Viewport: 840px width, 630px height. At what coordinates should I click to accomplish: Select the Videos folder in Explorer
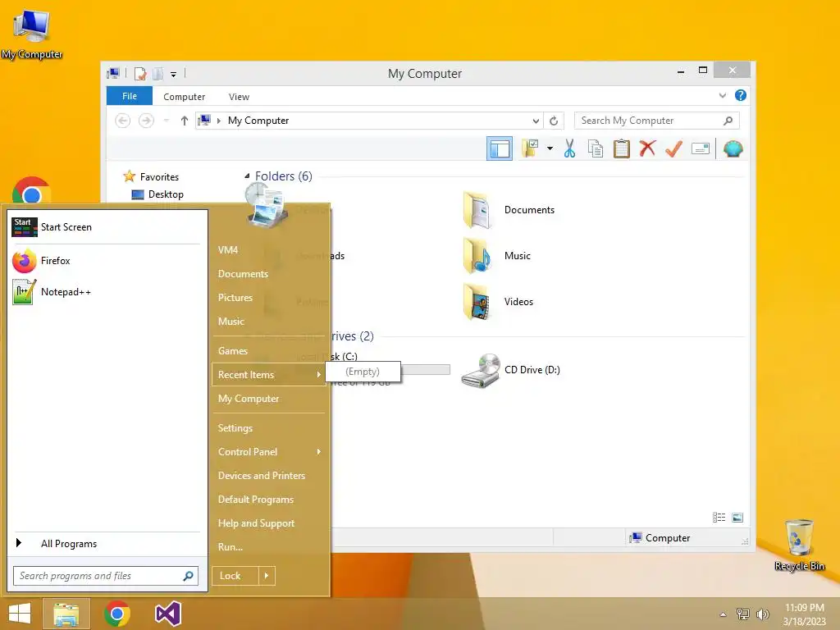498,302
